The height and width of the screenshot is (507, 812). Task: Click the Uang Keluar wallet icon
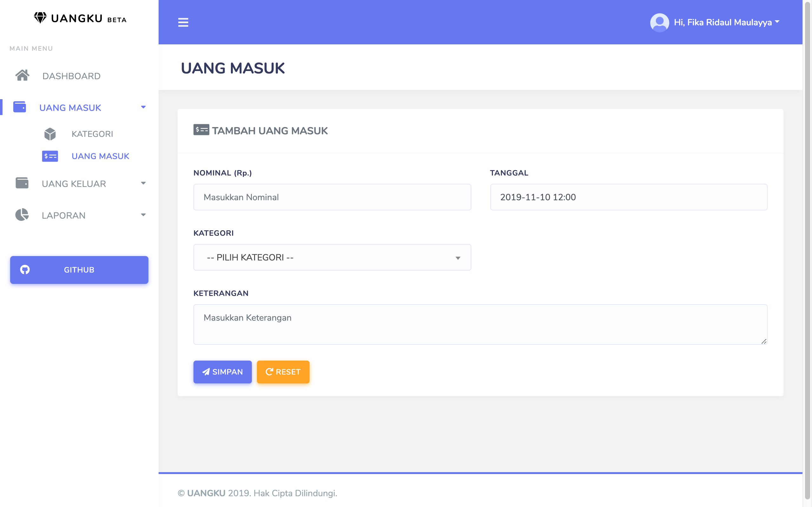click(22, 183)
